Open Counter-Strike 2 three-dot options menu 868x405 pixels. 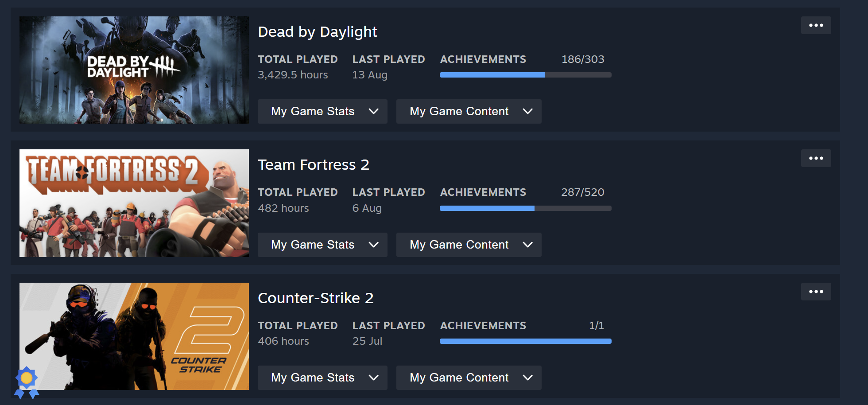[816, 292]
